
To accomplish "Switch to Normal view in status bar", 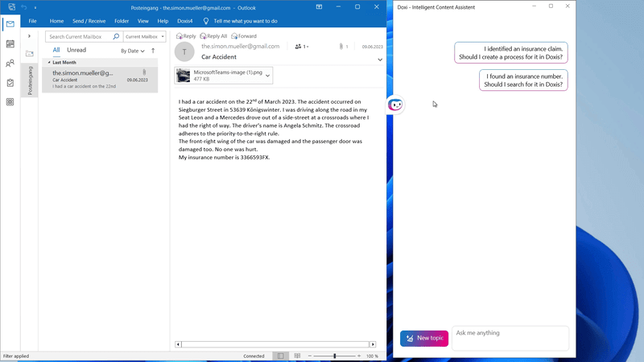I will coord(280,356).
